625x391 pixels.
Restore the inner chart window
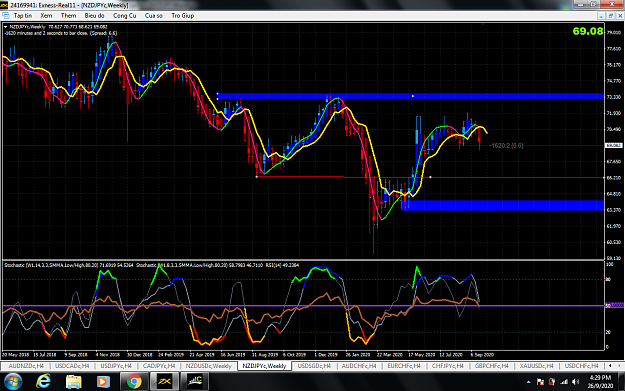(x=611, y=16)
